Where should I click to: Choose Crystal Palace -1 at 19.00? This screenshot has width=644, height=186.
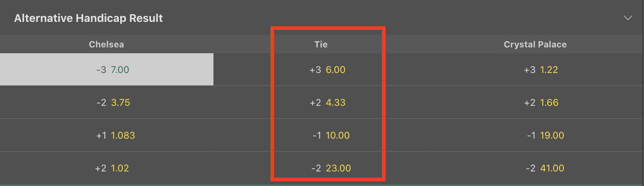536,135
